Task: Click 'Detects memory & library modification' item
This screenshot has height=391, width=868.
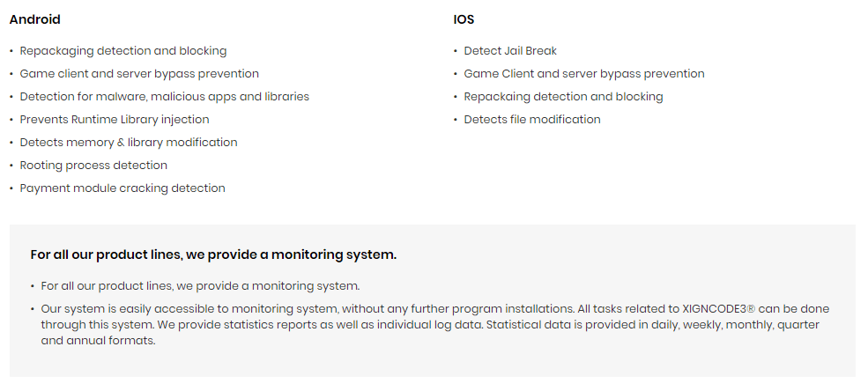Action: click(129, 142)
